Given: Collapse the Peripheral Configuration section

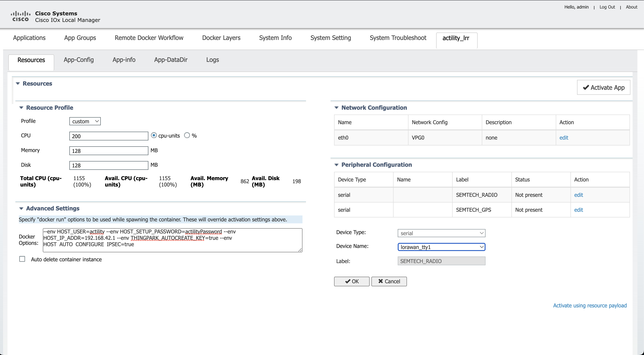Looking at the screenshot, I should coord(336,165).
